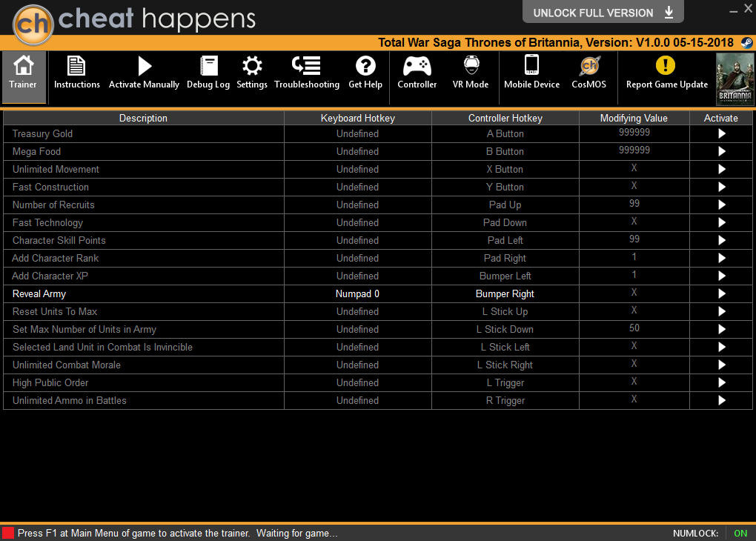Open the Debug Log
The image size is (756, 541).
tap(208, 72)
